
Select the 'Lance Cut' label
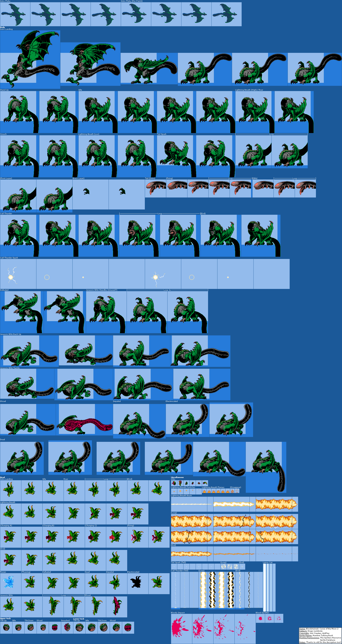[268, 562]
